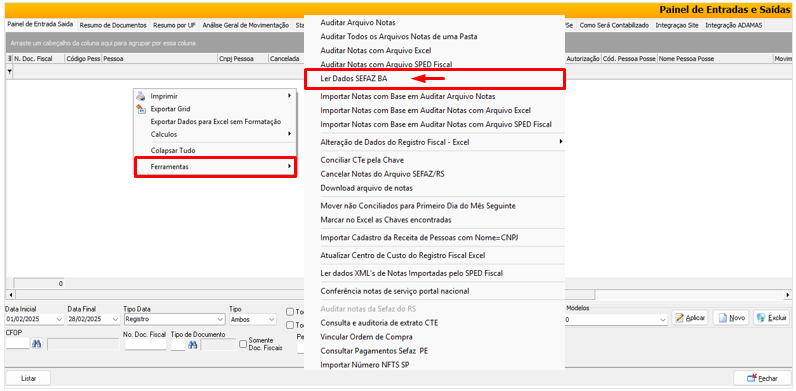Open Integração ADAMAS tab

coord(734,25)
